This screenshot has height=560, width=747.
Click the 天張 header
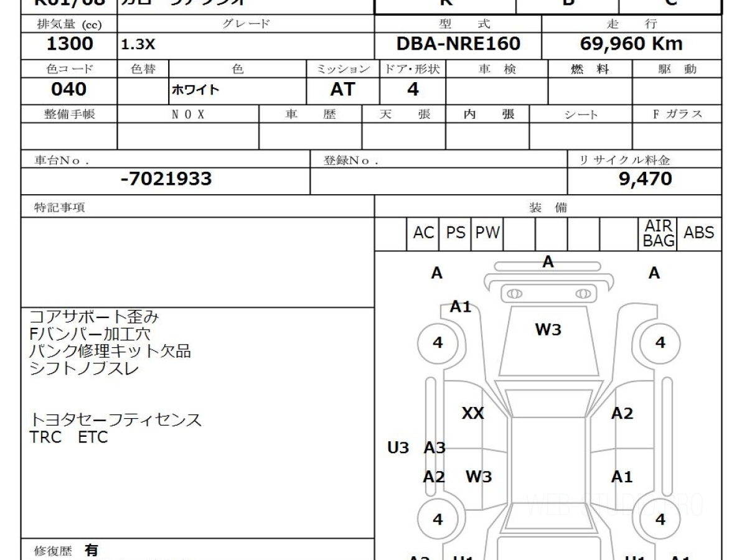tap(404, 114)
